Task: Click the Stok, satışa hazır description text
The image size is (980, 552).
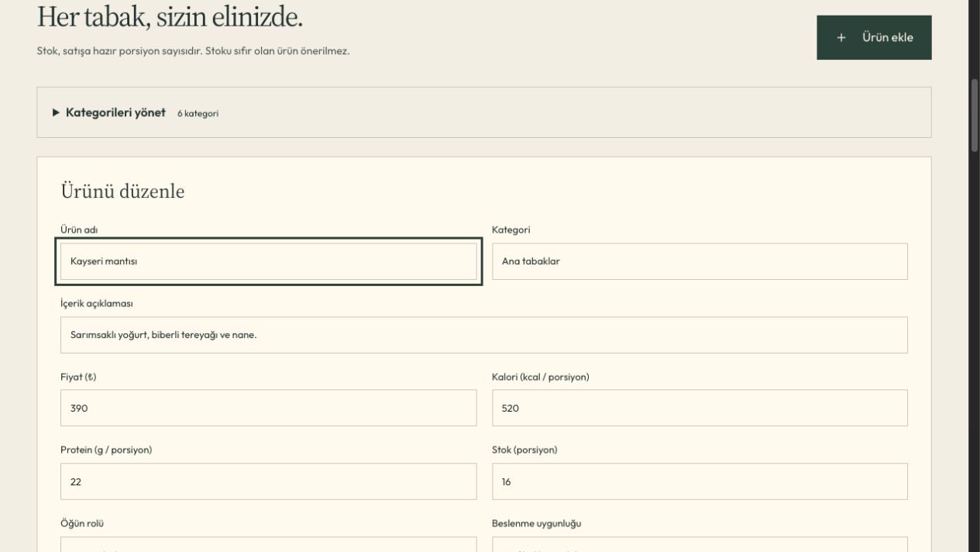Action: pyautogui.click(x=193, y=51)
